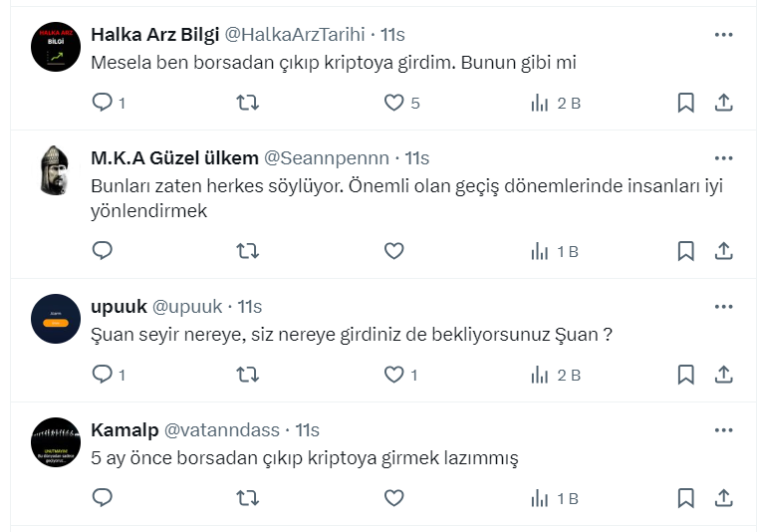Image resolution: width=760 pixels, height=532 pixels.
Task: Share upuuk's tweet
Action: tap(724, 375)
